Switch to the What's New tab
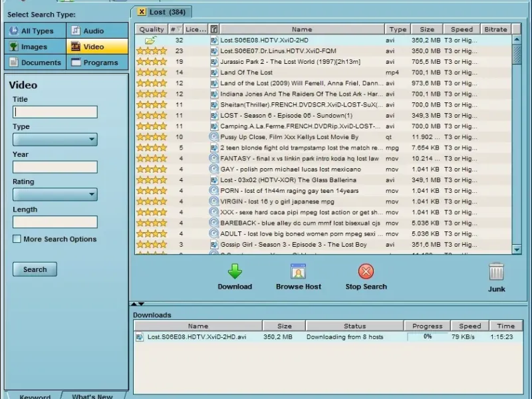532x399 pixels. 92,396
